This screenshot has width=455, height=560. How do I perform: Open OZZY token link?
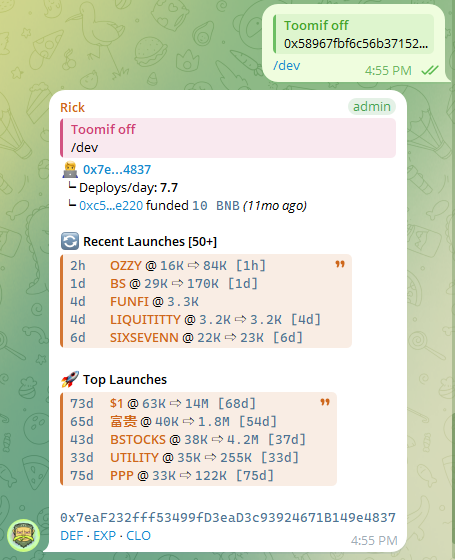click(x=126, y=266)
